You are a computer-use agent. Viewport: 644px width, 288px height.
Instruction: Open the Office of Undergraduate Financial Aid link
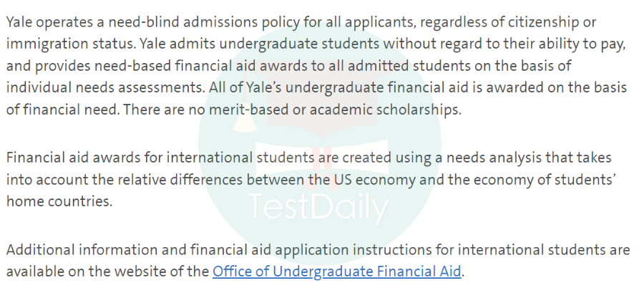coord(337,272)
